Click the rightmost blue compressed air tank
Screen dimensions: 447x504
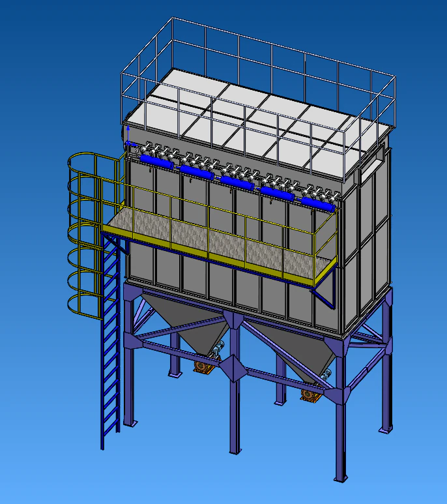319,204
